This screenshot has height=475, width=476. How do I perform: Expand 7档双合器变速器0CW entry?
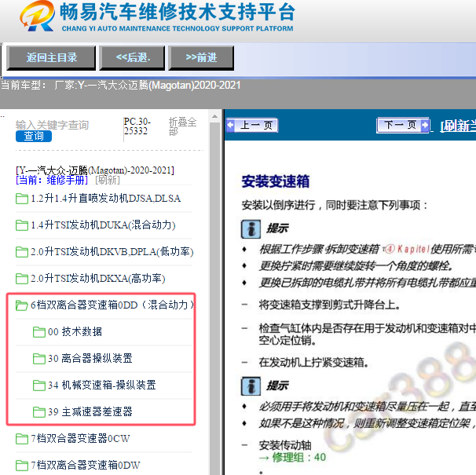click(x=80, y=439)
